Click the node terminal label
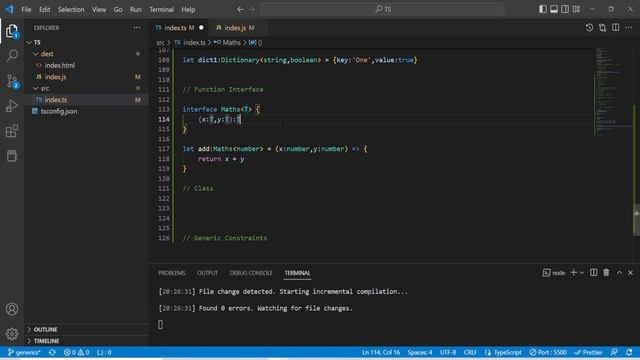The image size is (640, 360). click(x=554, y=273)
